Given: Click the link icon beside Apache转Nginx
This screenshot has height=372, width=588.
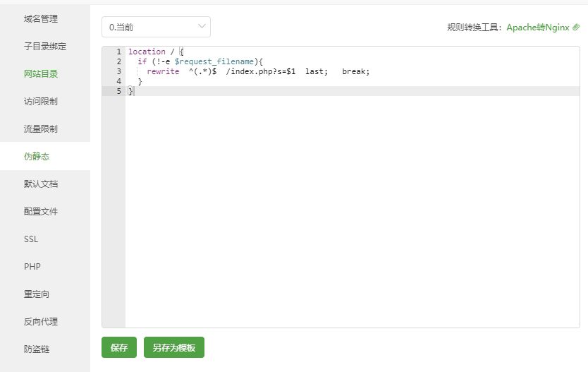Looking at the screenshot, I should click(576, 27).
